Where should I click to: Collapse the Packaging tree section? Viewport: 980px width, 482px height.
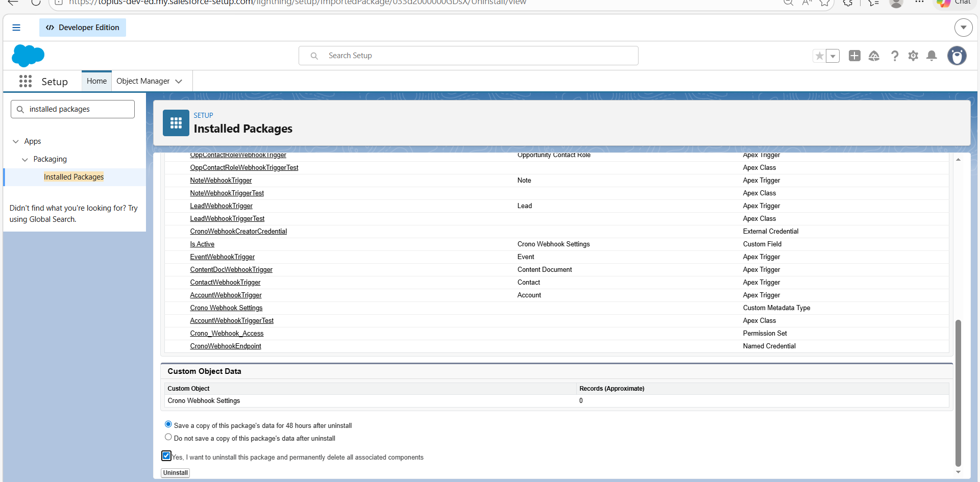click(x=25, y=160)
